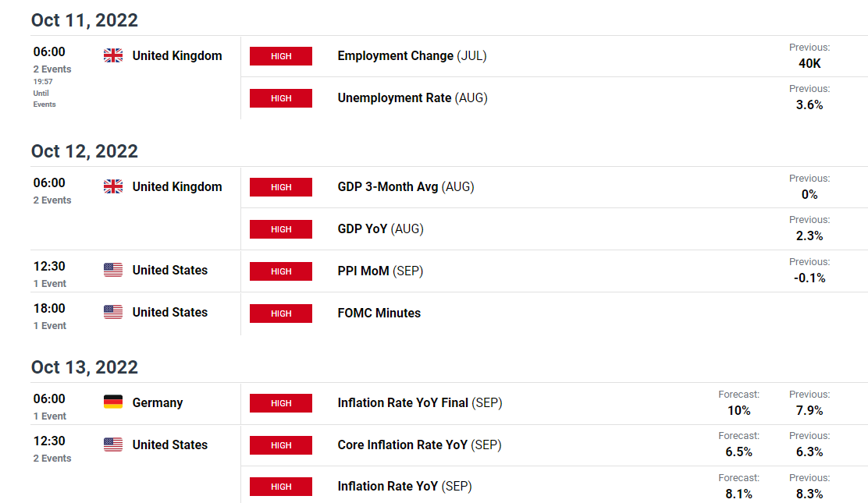Open Employment Change (JUL) event
The height and width of the screenshot is (503, 868).
412,56
